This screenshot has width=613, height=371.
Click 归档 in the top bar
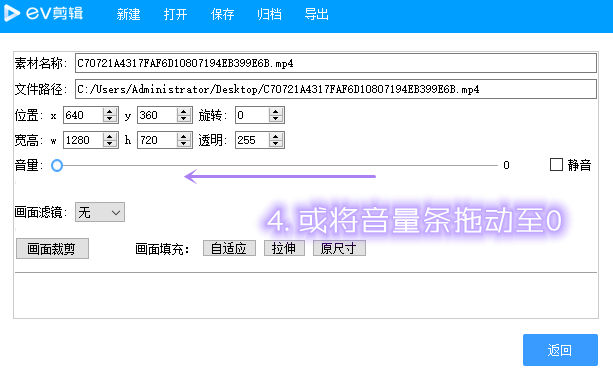point(269,14)
